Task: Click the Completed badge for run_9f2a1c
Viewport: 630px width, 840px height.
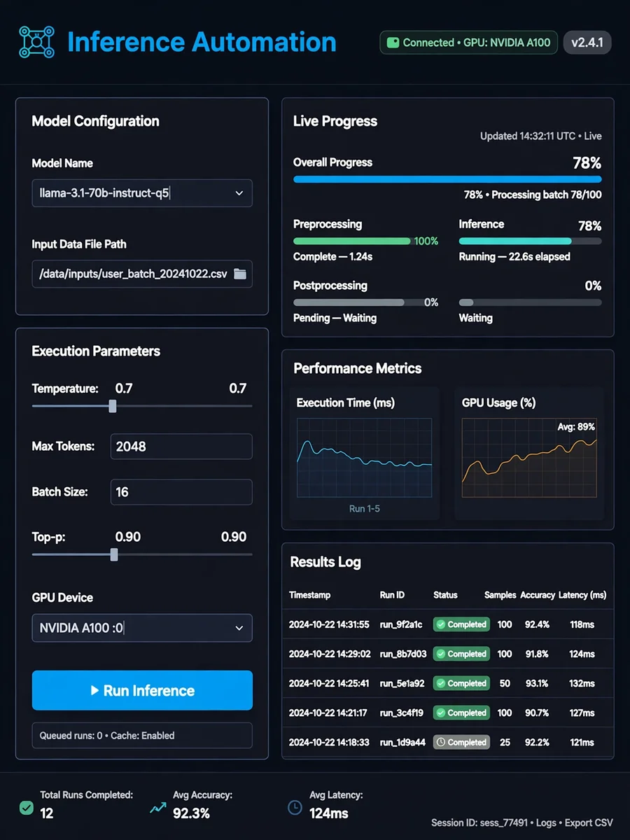Action: click(x=461, y=624)
